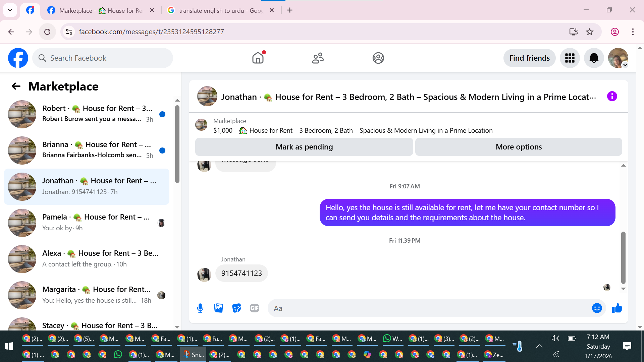This screenshot has height=362, width=644.
Task: Go back from Marketplace using arrow
Action: 16,86
